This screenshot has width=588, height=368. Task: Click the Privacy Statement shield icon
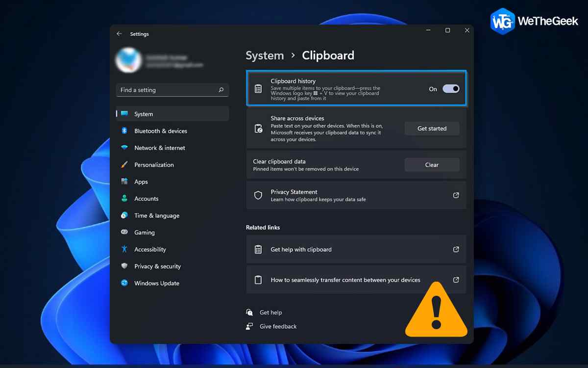tap(258, 195)
